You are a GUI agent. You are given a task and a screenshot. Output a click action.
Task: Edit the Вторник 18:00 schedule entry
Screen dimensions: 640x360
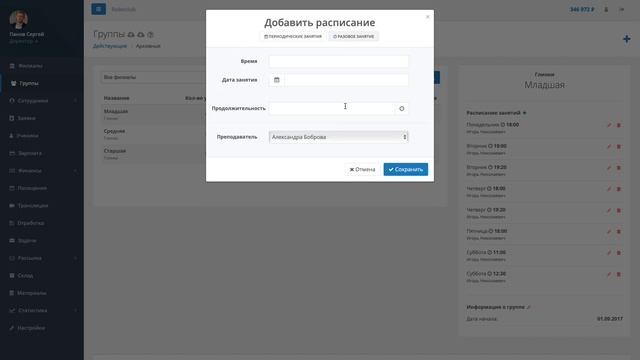(x=609, y=147)
